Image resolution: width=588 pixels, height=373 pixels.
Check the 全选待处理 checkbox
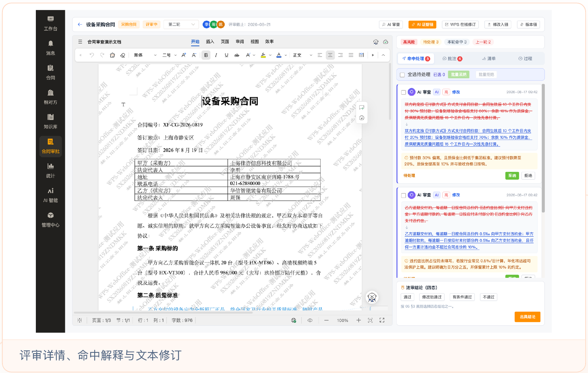click(x=402, y=75)
